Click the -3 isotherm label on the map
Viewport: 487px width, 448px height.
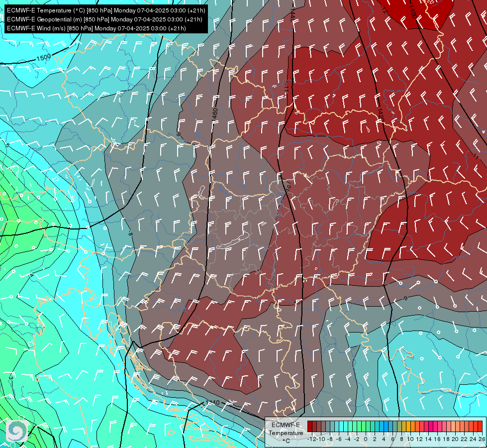[x=10, y=377]
